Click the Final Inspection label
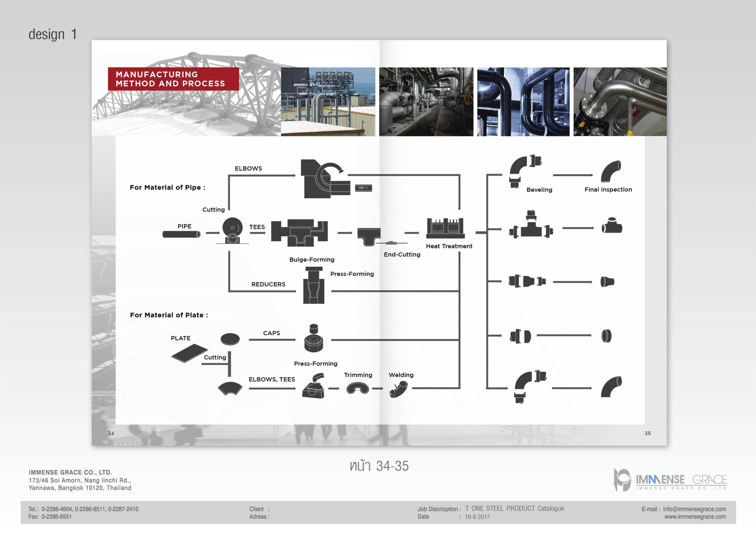This screenshot has width=756, height=534. click(x=608, y=190)
